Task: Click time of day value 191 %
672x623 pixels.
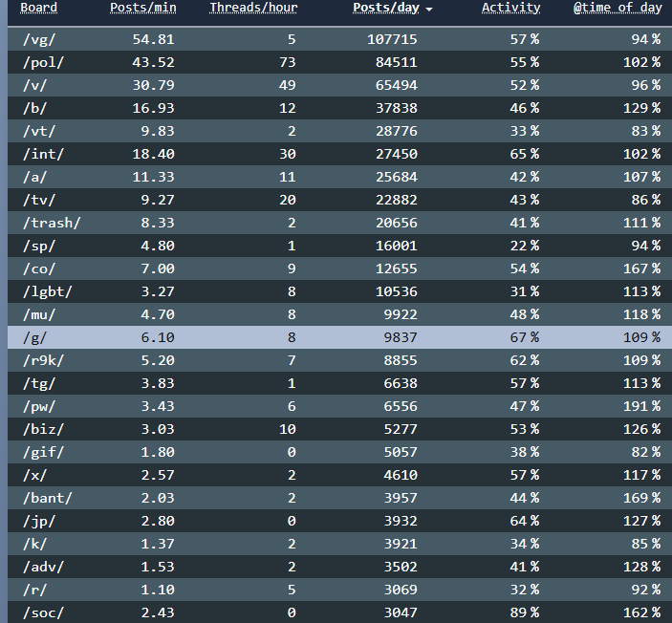Action: (641, 406)
